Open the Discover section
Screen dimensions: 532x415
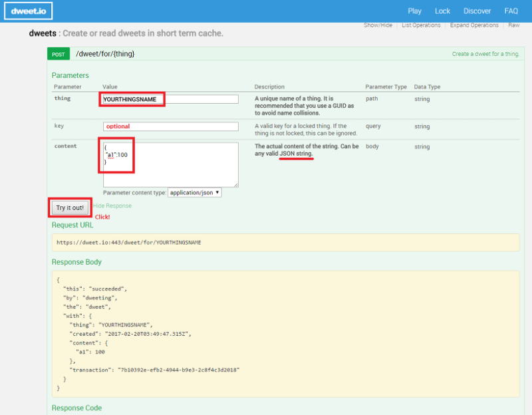coord(477,10)
